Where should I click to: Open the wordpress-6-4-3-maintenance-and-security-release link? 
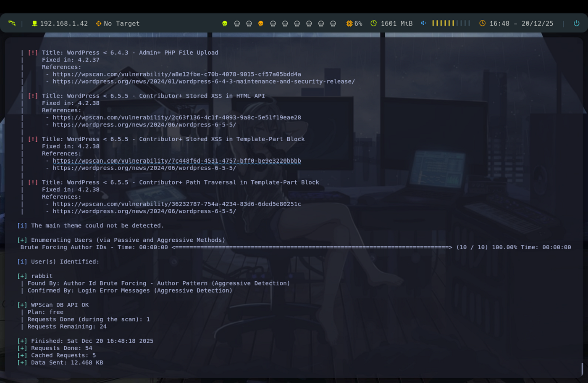(204, 82)
